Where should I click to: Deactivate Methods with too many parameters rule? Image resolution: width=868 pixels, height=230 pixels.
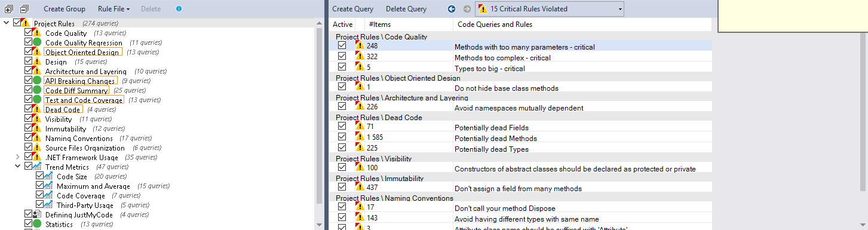click(x=342, y=46)
